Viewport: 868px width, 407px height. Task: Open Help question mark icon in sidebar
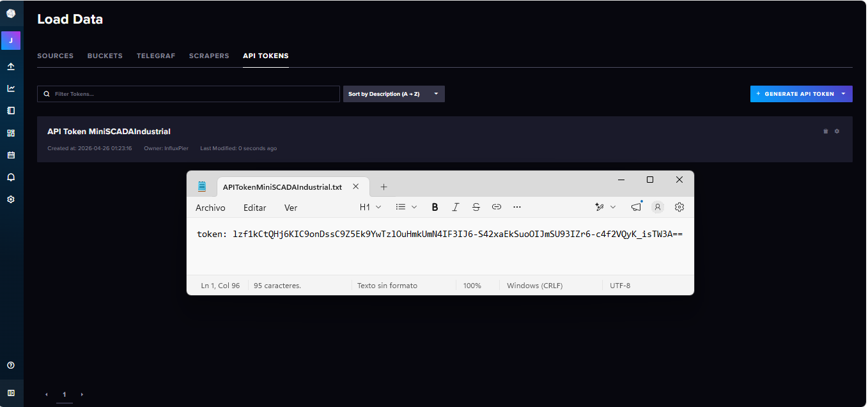coord(11,365)
